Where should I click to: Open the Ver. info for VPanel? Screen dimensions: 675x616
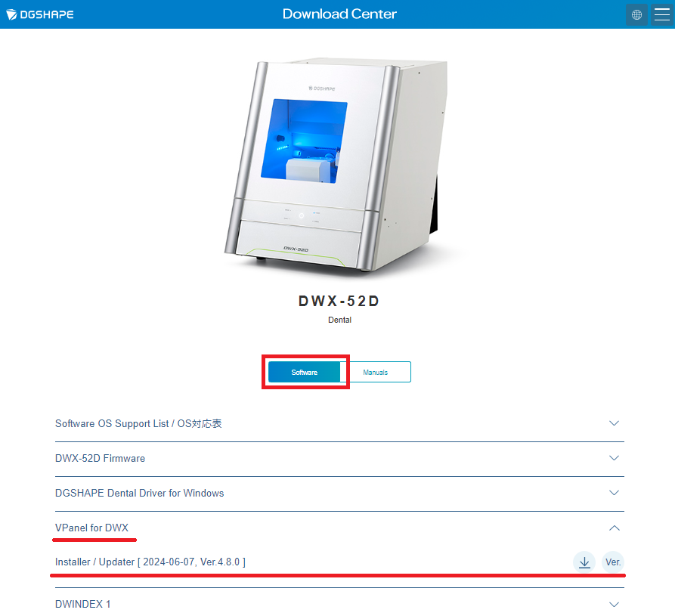[613, 562]
